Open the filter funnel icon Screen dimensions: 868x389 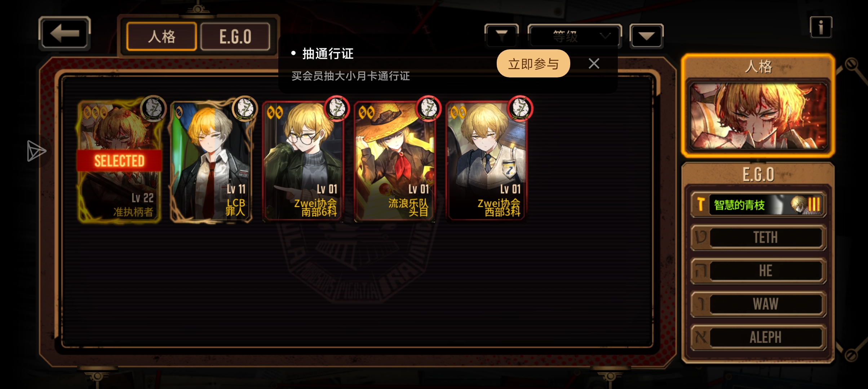pyautogui.click(x=502, y=36)
